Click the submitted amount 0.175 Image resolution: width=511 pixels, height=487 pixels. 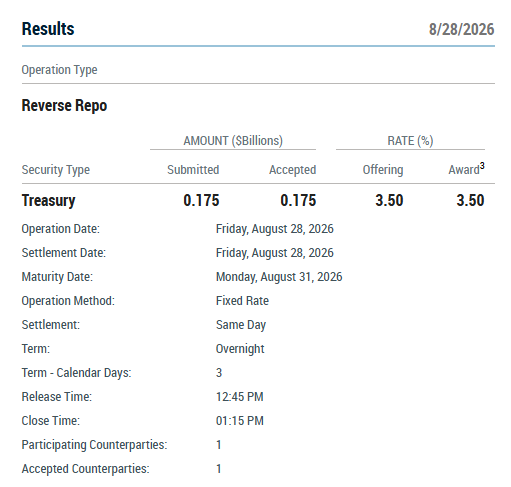tap(201, 200)
